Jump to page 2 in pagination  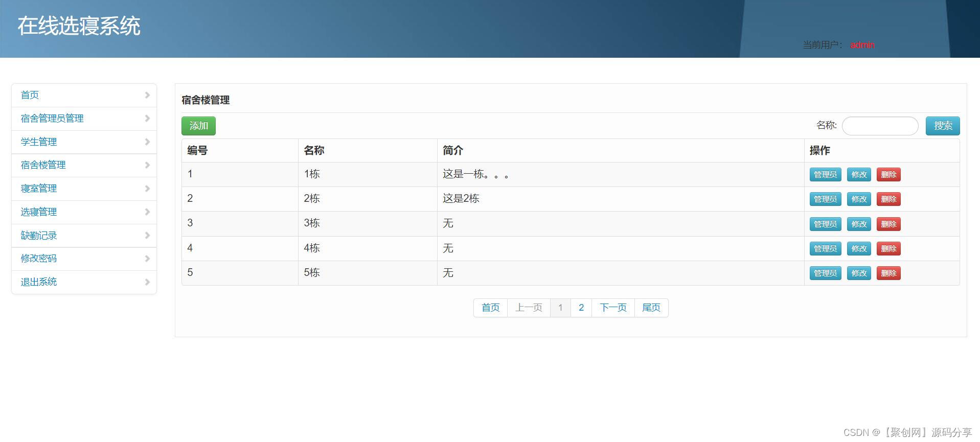pyautogui.click(x=581, y=308)
